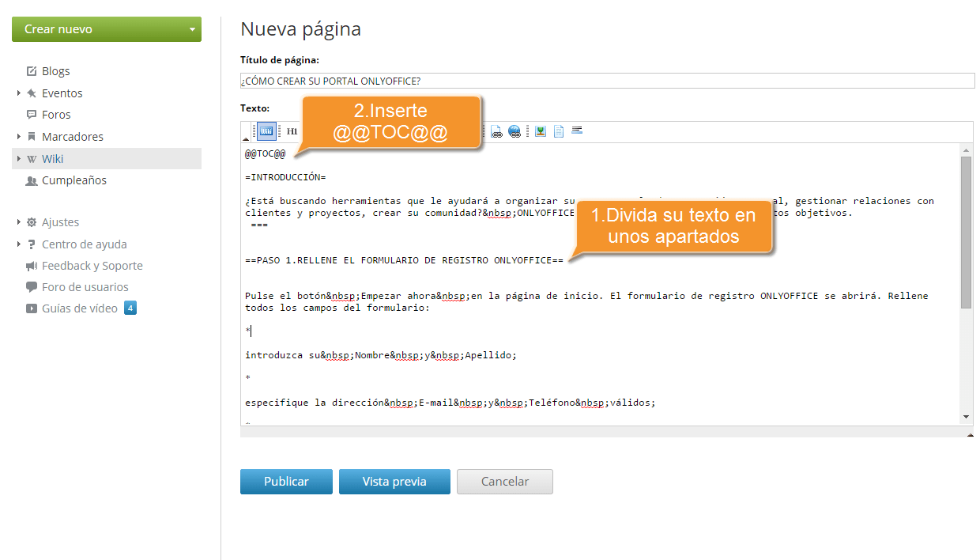This screenshot has width=980, height=560.
Task: Expand the Eventos tree arrow
Action: pos(18,93)
